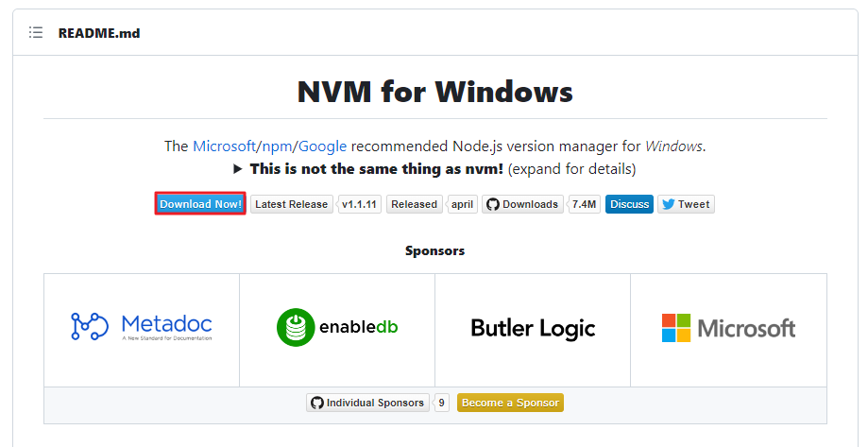The width and height of the screenshot is (868, 447).
Task: Open the Butler Logic sponsor logo
Action: click(x=533, y=329)
